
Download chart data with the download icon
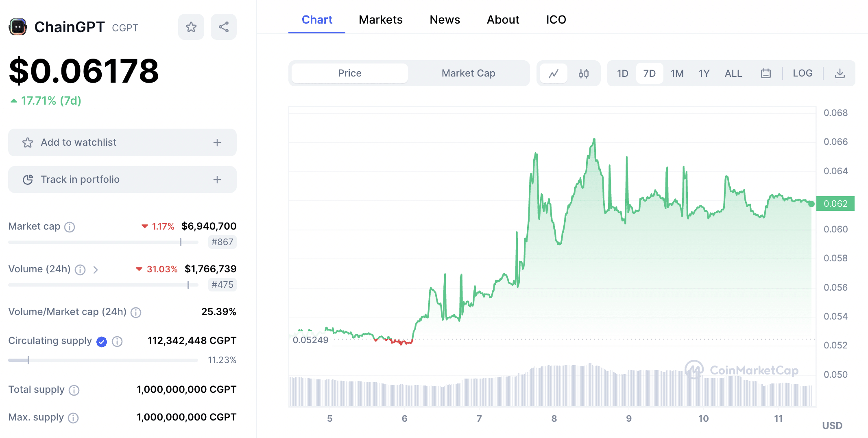coord(840,74)
